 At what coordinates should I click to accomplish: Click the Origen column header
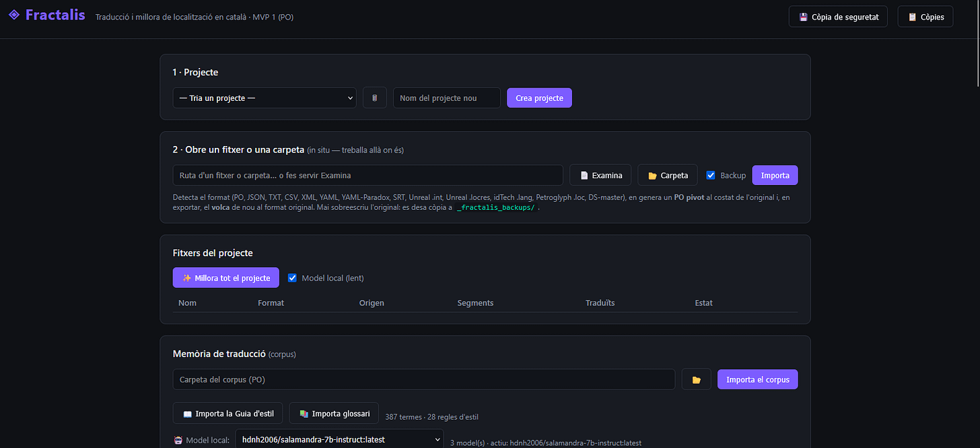372,303
